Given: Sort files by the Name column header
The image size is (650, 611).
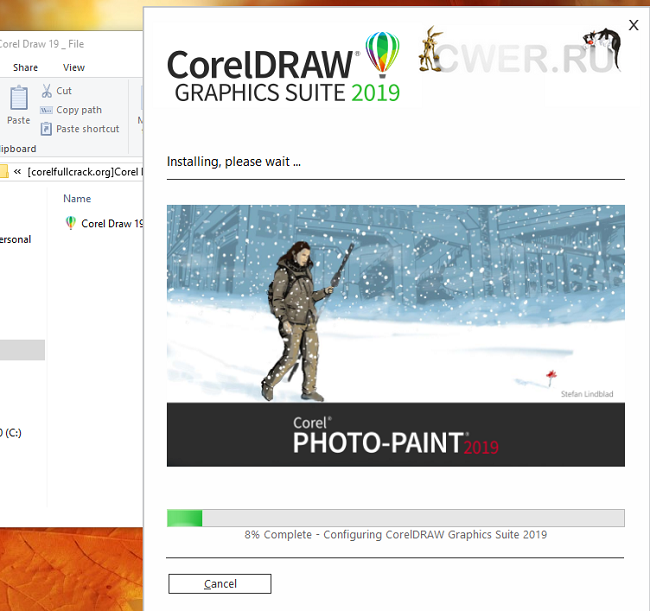Looking at the screenshot, I should point(77,199).
